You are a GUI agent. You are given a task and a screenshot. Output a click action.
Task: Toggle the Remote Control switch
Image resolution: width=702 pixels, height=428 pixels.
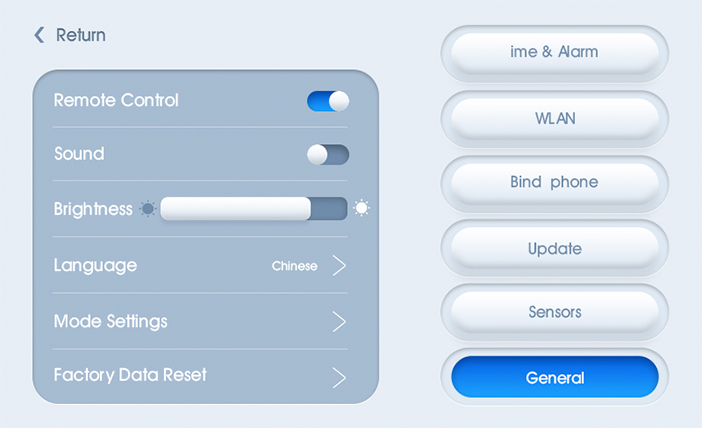pyautogui.click(x=328, y=101)
